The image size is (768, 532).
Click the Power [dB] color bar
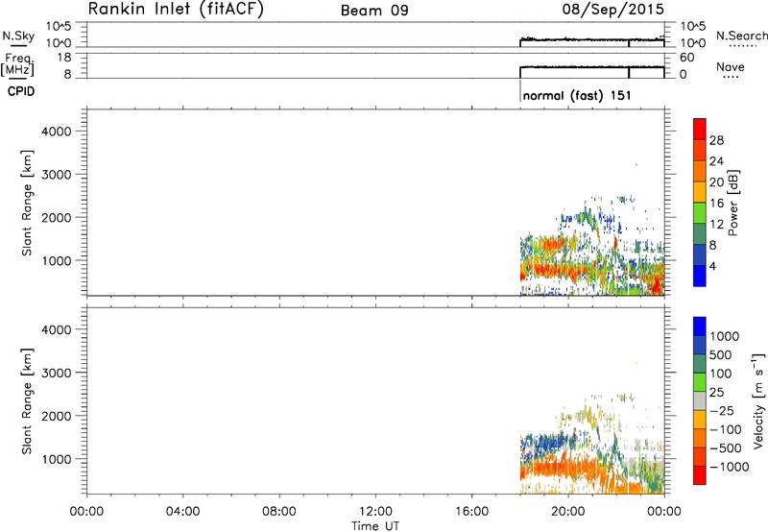(x=700, y=203)
